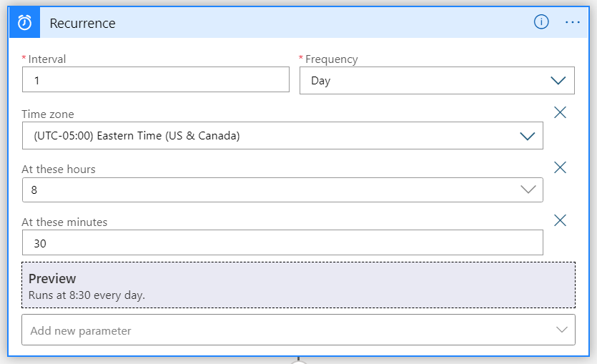
Task: Delete the At these minutes parameter
Action: (x=561, y=220)
